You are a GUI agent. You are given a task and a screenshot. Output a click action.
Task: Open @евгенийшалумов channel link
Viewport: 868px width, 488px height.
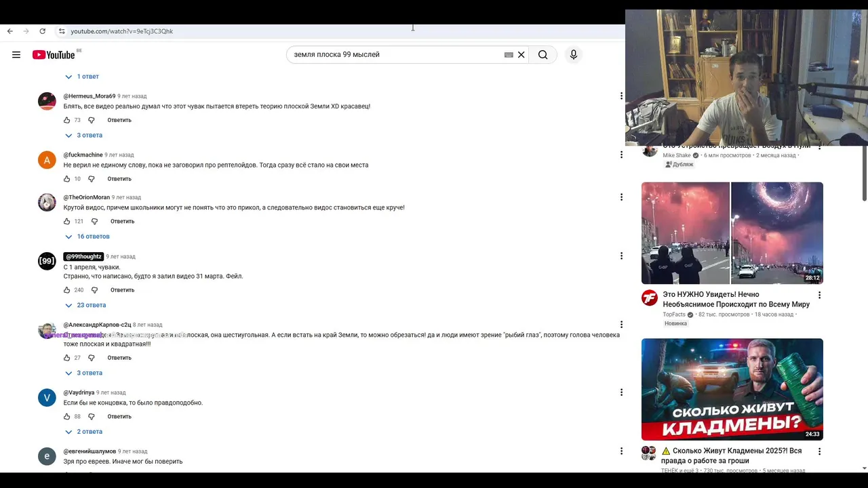[90, 451]
